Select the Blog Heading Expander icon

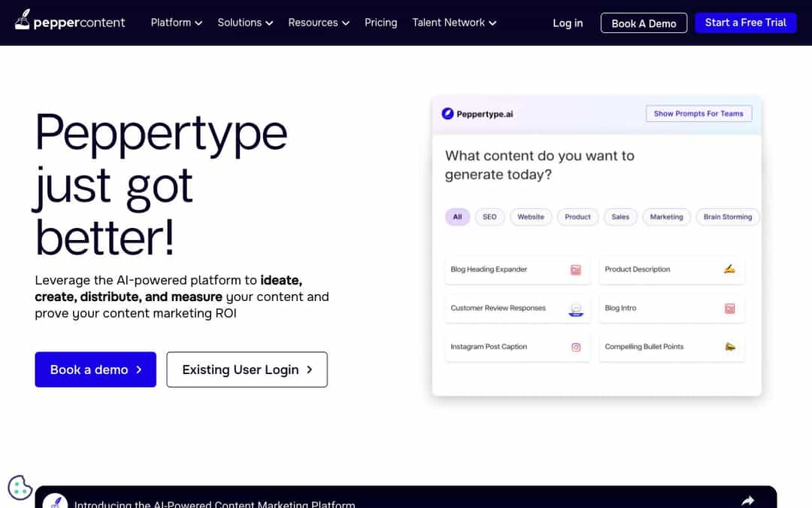[575, 269]
